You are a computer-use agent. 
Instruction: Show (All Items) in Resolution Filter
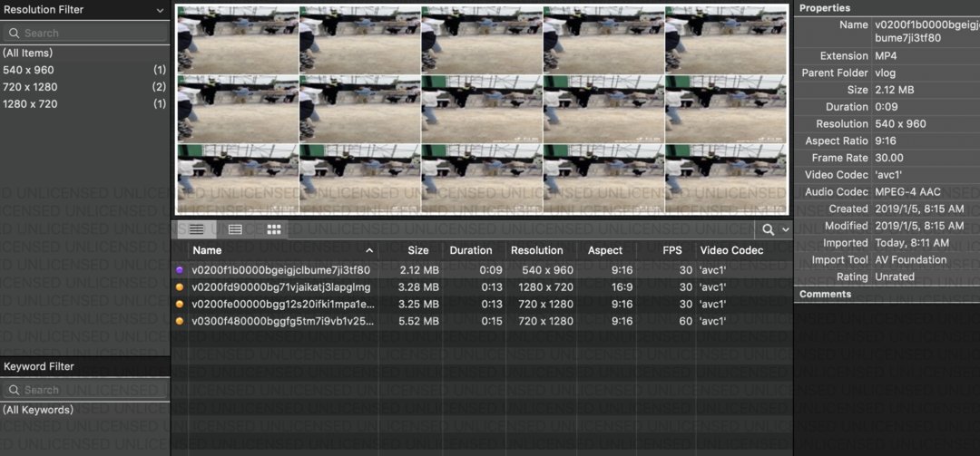pyautogui.click(x=28, y=53)
